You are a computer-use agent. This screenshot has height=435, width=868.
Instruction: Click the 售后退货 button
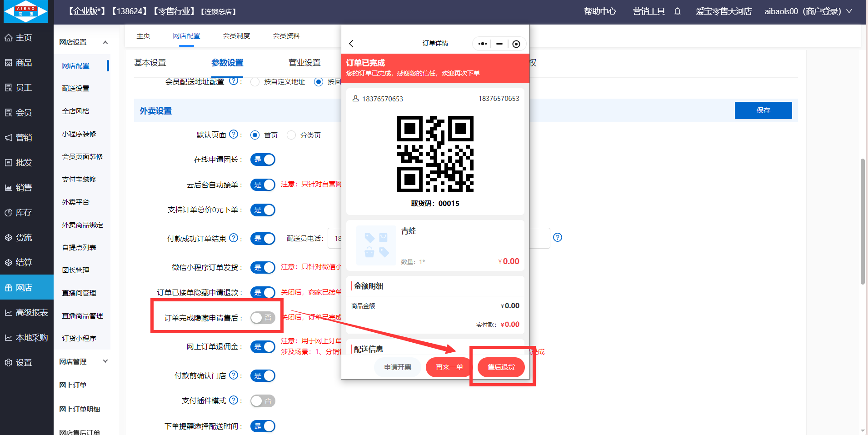(501, 367)
